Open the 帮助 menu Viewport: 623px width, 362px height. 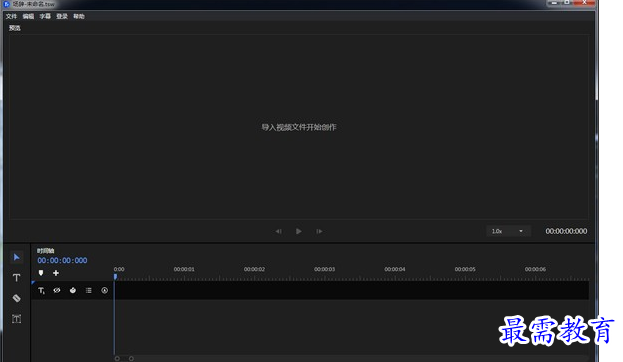(79, 16)
